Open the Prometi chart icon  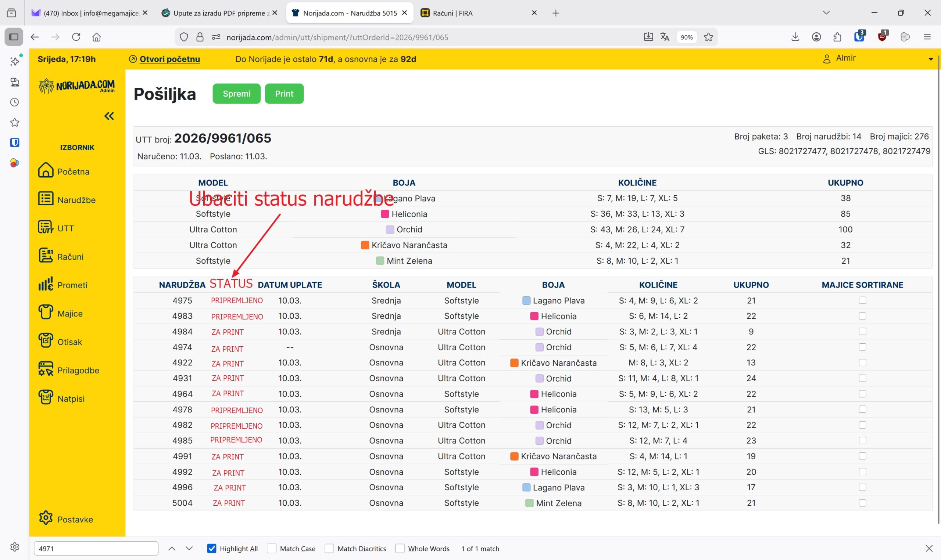click(x=46, y=284)
